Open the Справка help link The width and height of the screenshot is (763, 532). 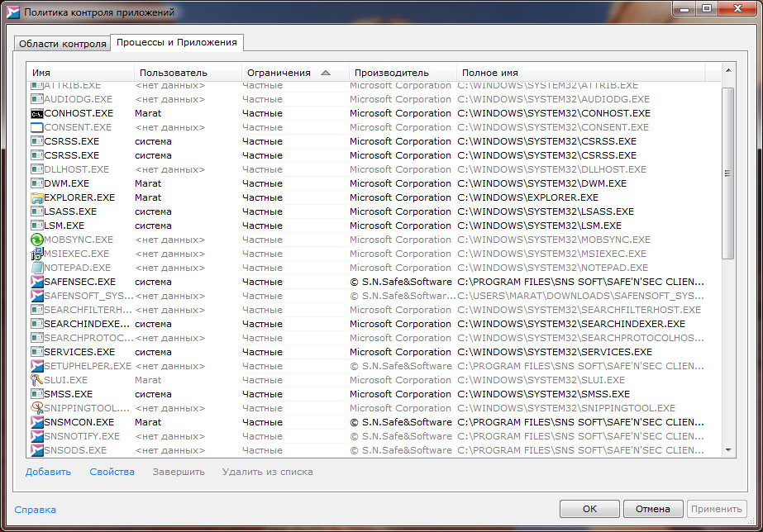(35, 510)
